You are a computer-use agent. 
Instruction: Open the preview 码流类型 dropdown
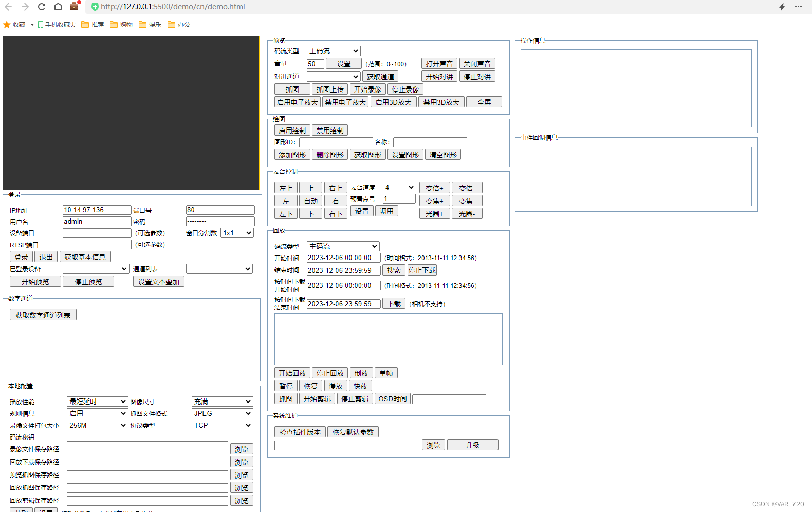(334, 51)
